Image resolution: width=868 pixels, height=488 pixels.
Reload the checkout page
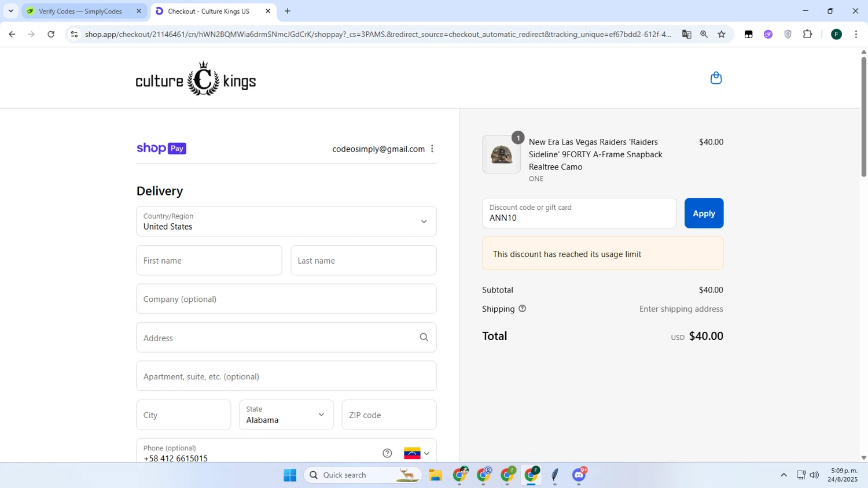point(51,34)
